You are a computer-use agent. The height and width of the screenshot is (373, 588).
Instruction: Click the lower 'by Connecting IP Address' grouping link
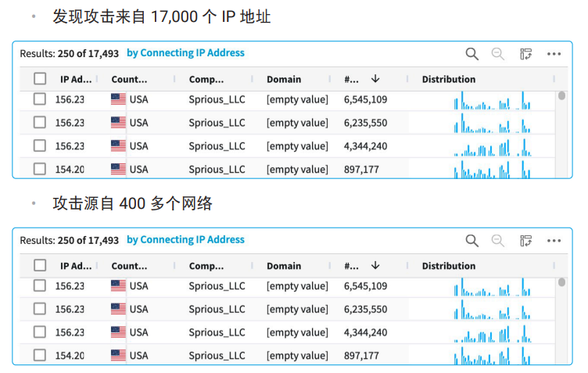tap(185, 239)
